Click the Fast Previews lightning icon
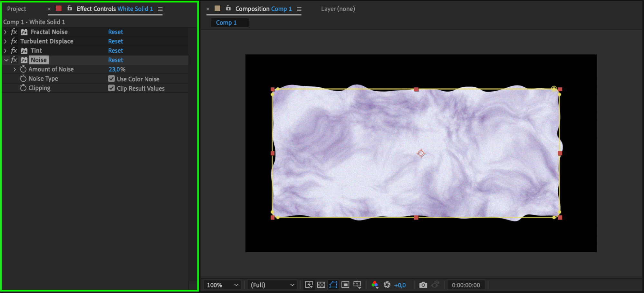644x293 pixels. pyautogui.click(x=309, y=285)
